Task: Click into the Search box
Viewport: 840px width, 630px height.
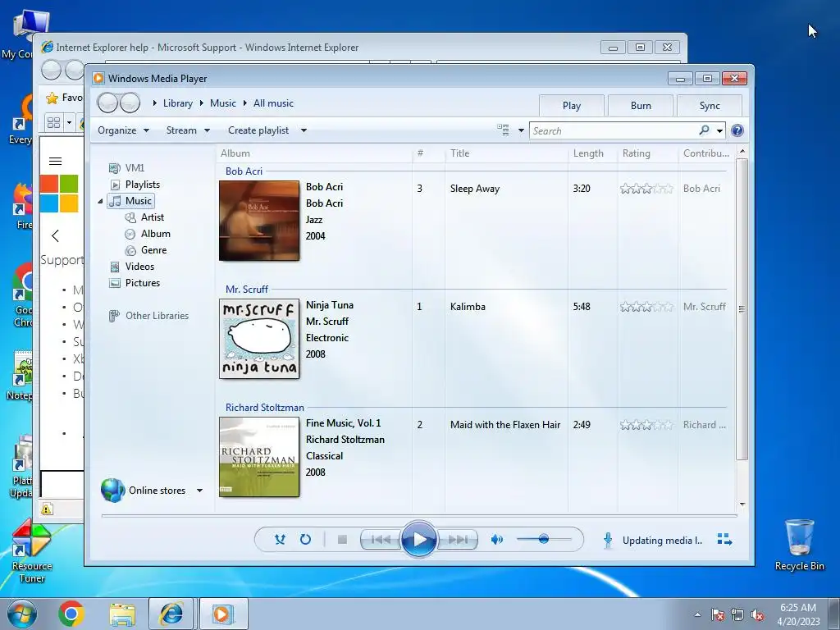Action: tap(614, 130)
